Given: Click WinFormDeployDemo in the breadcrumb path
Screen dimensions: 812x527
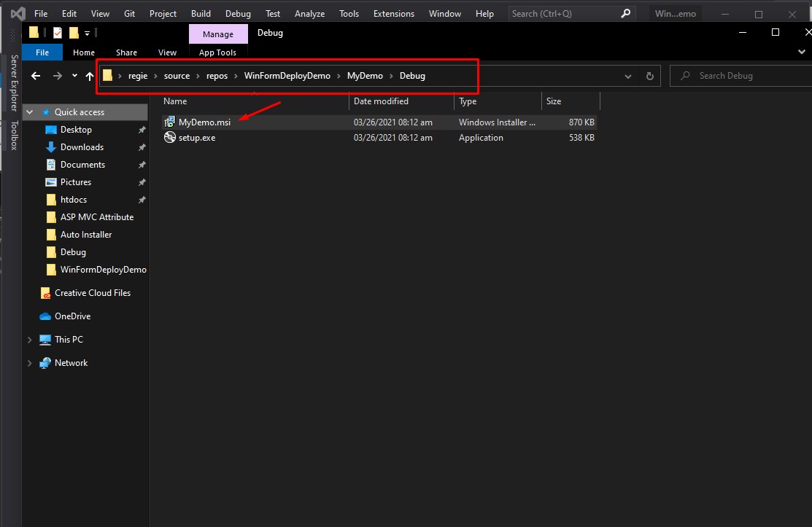Looking at the screenshot, I should [x=287, y=76].
